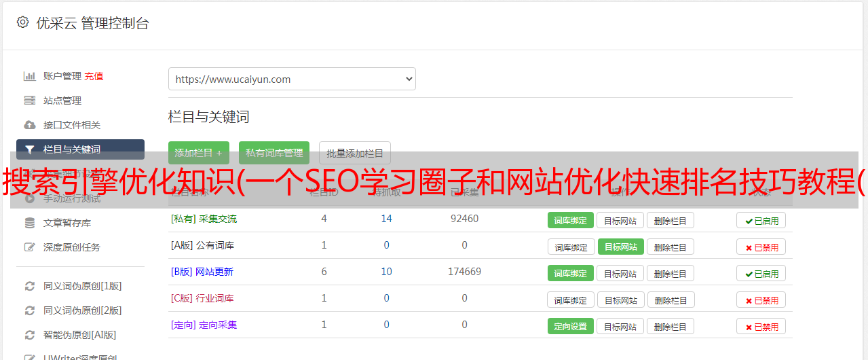Open the https://www.ucaiyun.com site dropdown
Viewport: 868px width, 360px height.
tap(292, 79)
